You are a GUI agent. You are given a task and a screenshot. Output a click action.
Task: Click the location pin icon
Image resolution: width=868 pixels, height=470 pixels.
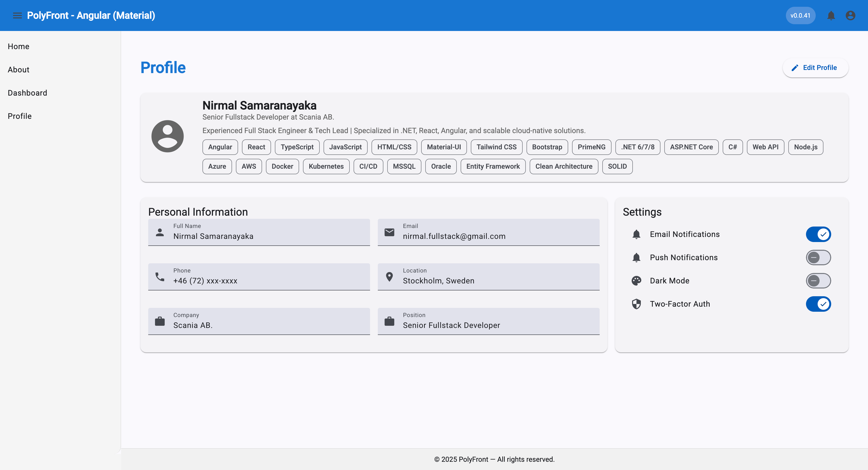[389, 277]
